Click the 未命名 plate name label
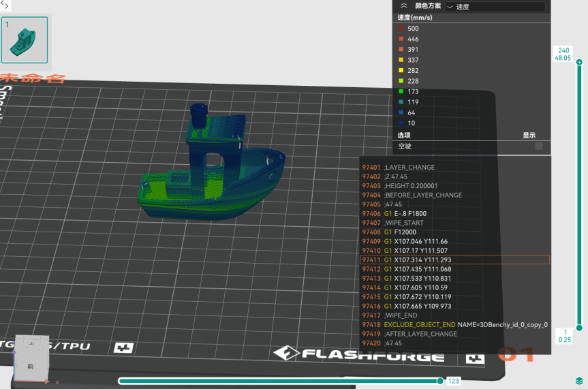This screenshot has height=389, width=588. [33, 78]
